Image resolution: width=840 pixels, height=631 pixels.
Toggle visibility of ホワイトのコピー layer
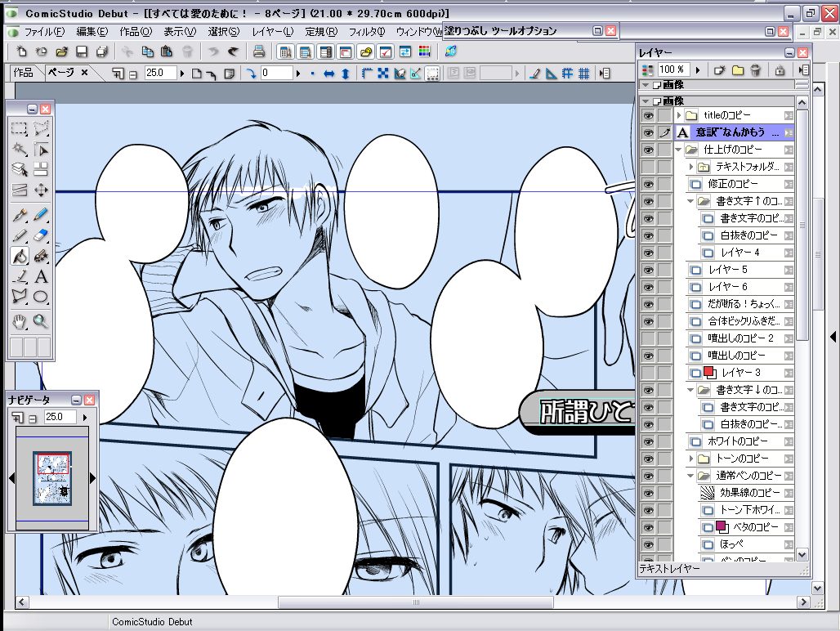coord(648,441)
